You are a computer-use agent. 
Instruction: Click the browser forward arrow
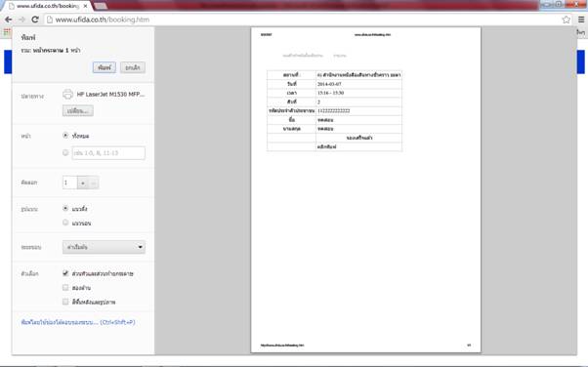21,20
